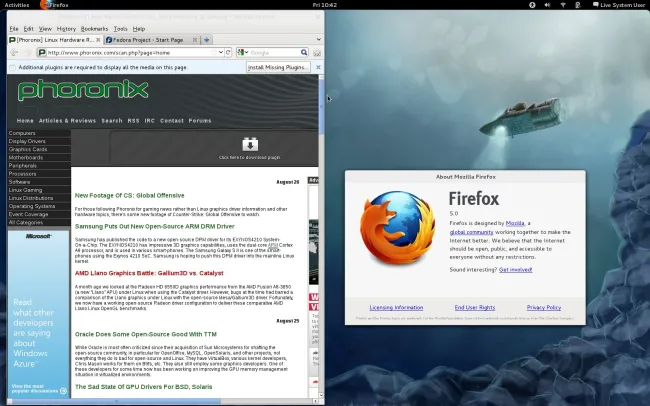Image resolution: width=650 pixels, height=406 pixels.
Task: Click the Forums link in the Phoronix nav
Action: (200, 121)
